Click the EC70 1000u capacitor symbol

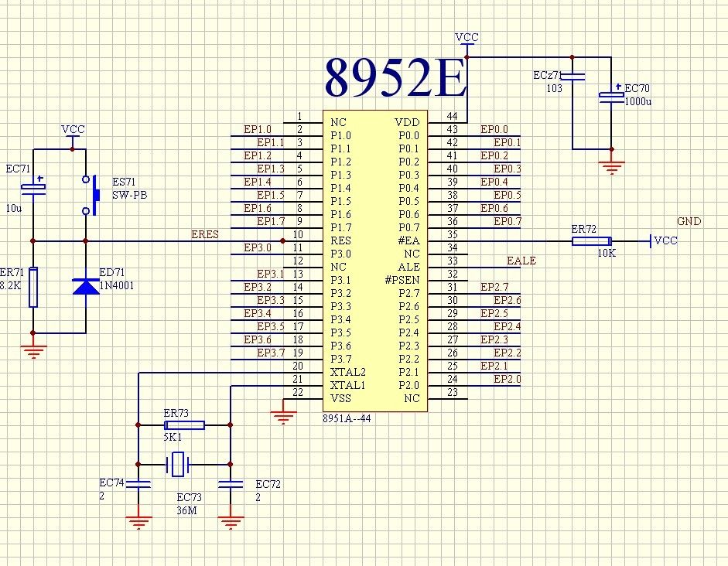coord(611,96)
